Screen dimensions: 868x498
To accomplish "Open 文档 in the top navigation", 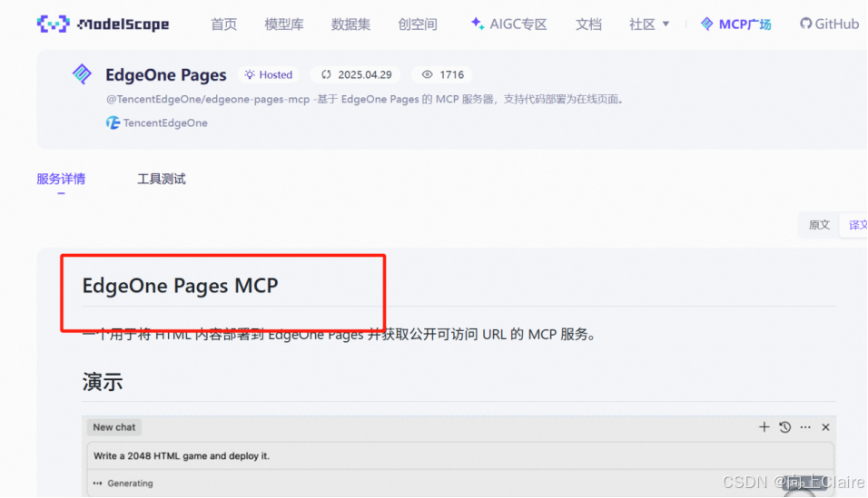I will [588, 24].
